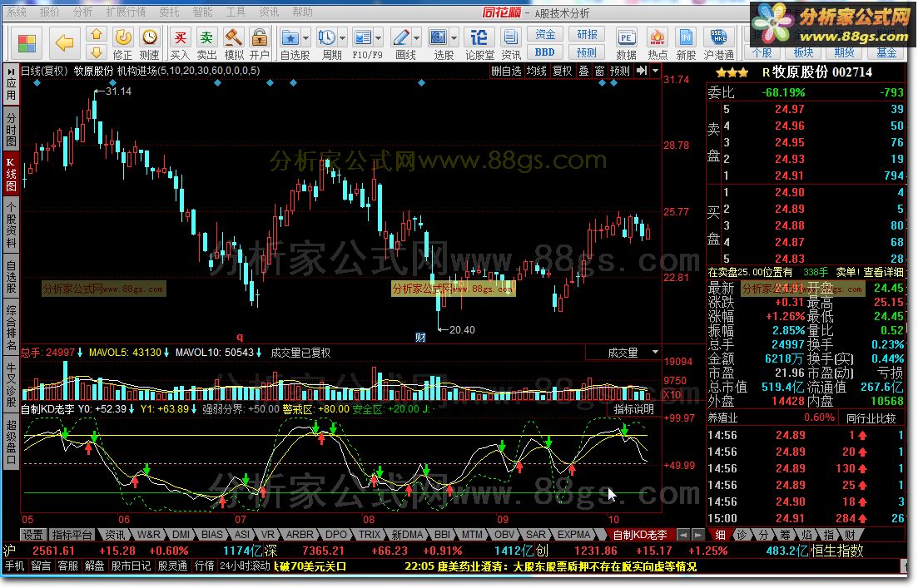
Task: Click the up arrow toolbar icon
Action: tap(97, 35)
